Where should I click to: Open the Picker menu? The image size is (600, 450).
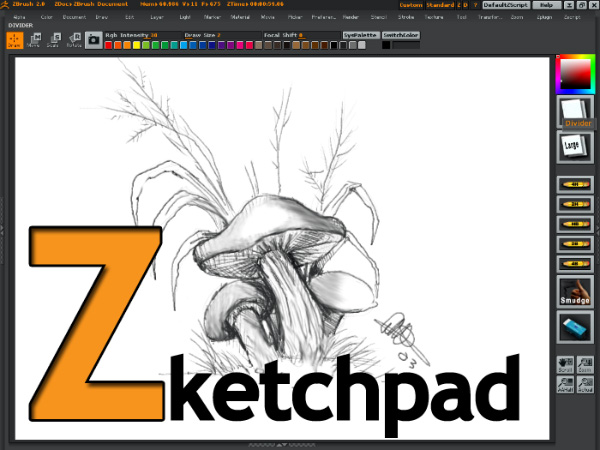coord(295,17)
